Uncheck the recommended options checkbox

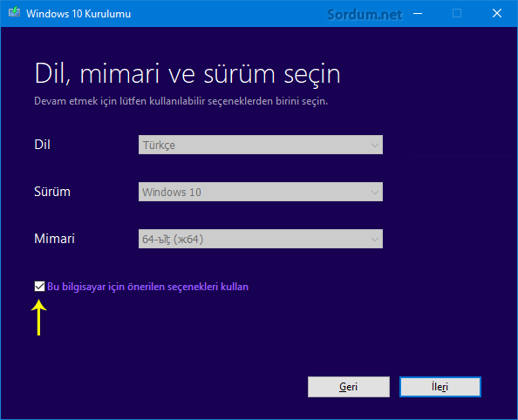click(39, 287)
